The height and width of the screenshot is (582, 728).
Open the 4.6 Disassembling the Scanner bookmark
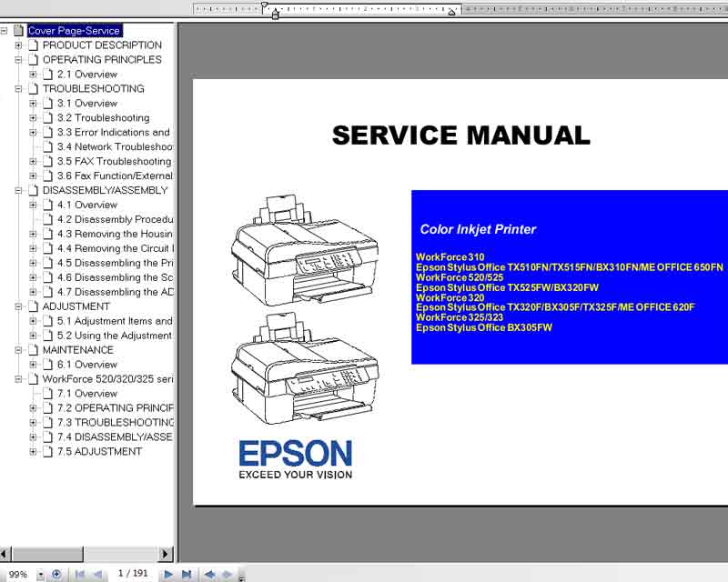pos(116,277)
